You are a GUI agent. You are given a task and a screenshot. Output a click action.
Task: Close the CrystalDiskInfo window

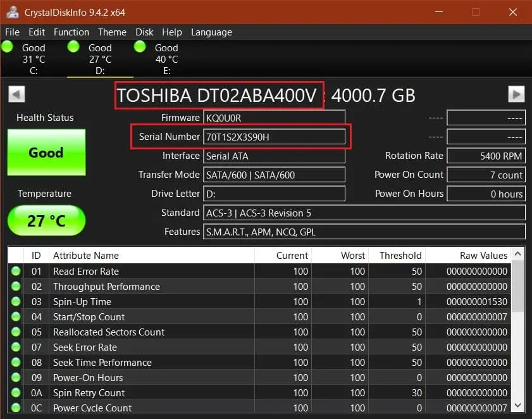(513, 12)
